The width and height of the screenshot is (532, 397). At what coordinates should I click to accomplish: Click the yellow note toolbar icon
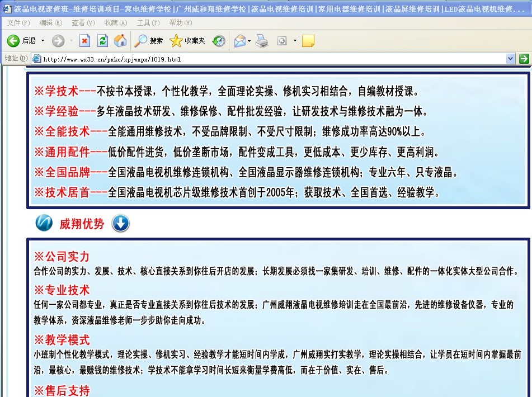[308, 41]
